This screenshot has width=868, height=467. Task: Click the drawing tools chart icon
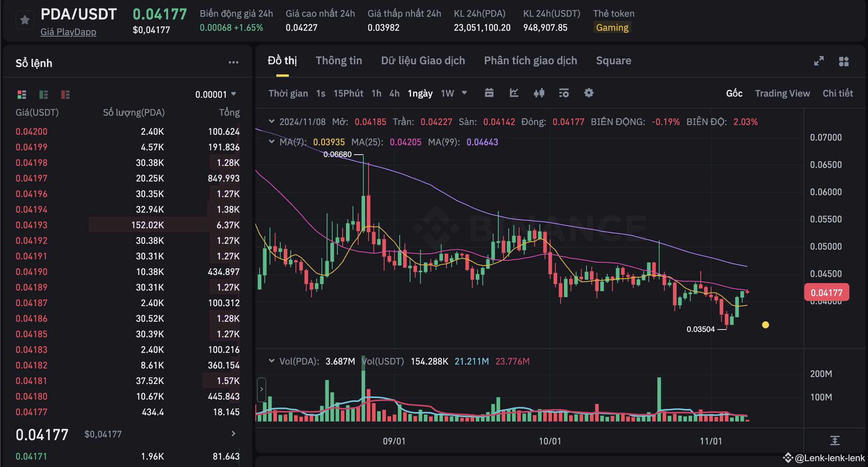tap(514, 93)
